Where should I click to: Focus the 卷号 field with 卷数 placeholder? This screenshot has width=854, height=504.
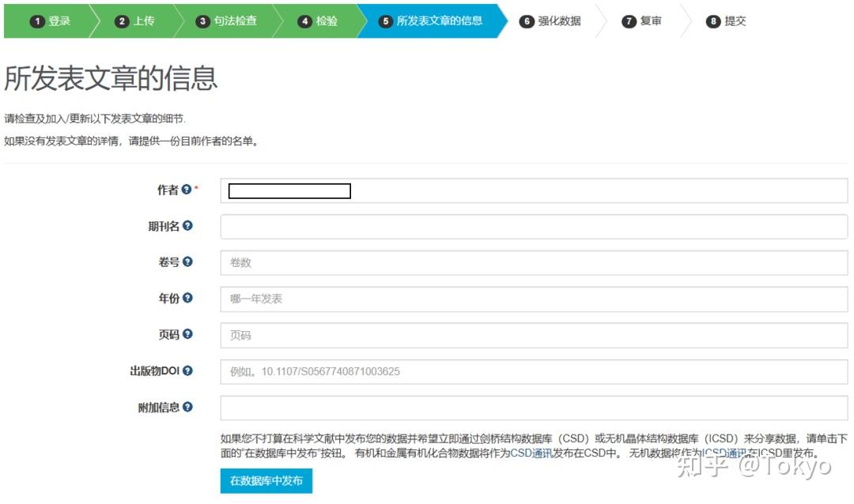tap(534, 263)
